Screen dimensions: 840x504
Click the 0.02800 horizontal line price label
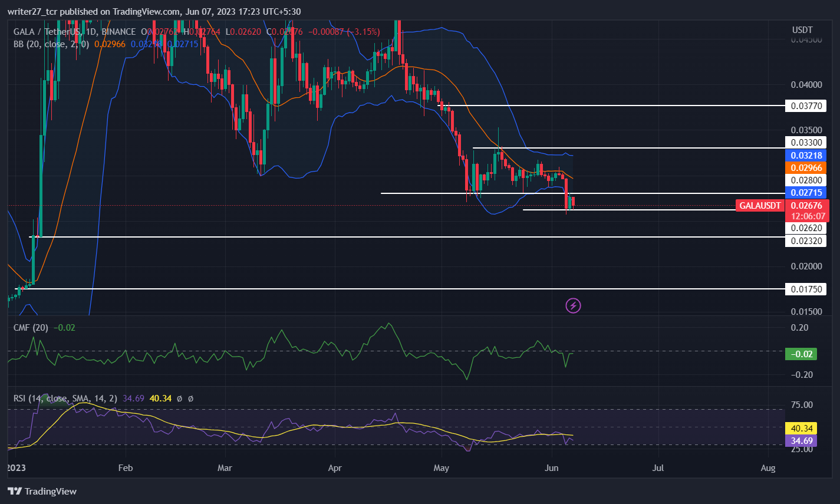coord(806,180)
